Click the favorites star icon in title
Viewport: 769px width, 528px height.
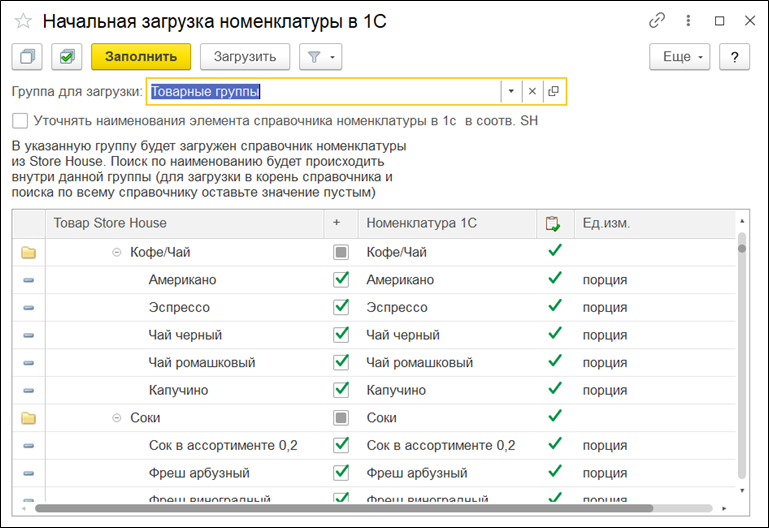[23, 21]
